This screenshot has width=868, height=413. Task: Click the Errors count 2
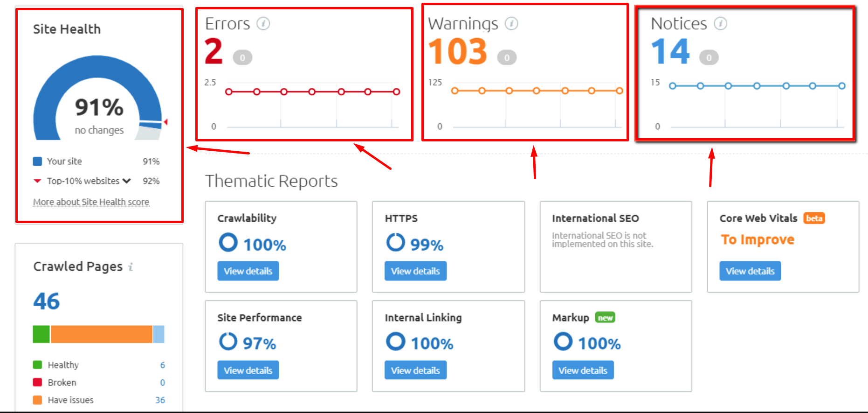[x=214, y=51]
